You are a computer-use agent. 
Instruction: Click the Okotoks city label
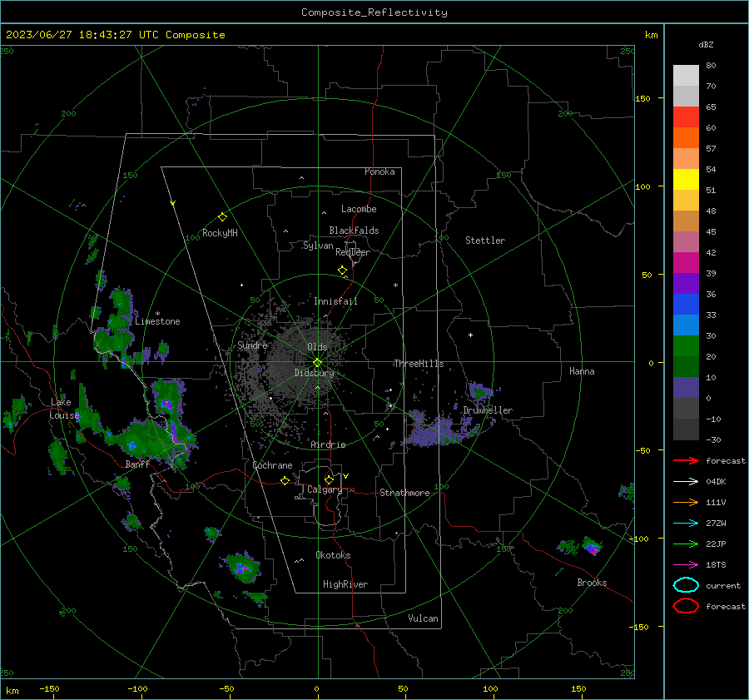click(x=333, y=555)
